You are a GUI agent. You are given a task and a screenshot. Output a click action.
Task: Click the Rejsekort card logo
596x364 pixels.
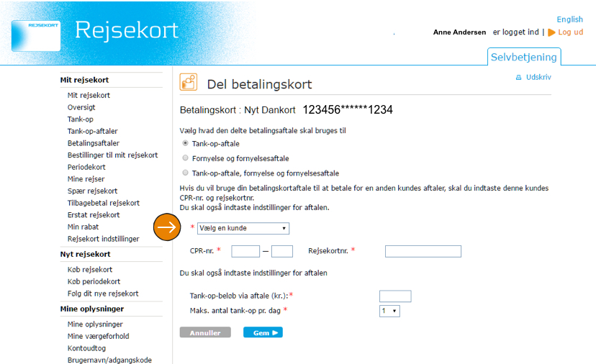point(35,36)
